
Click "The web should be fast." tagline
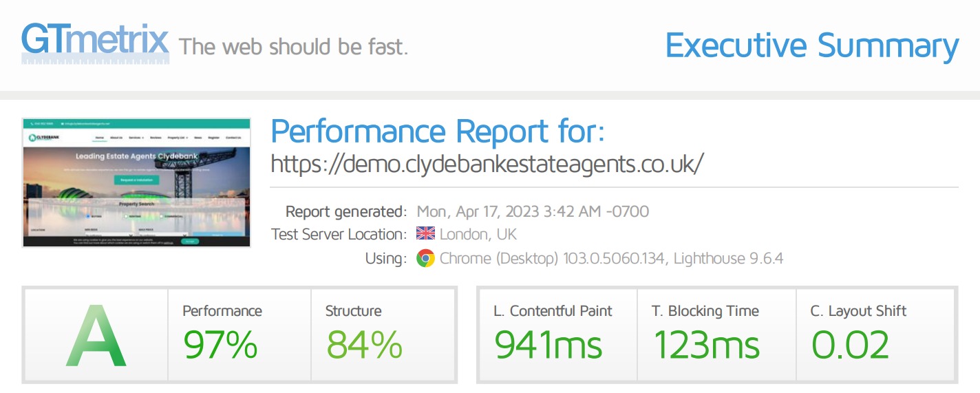293,47
